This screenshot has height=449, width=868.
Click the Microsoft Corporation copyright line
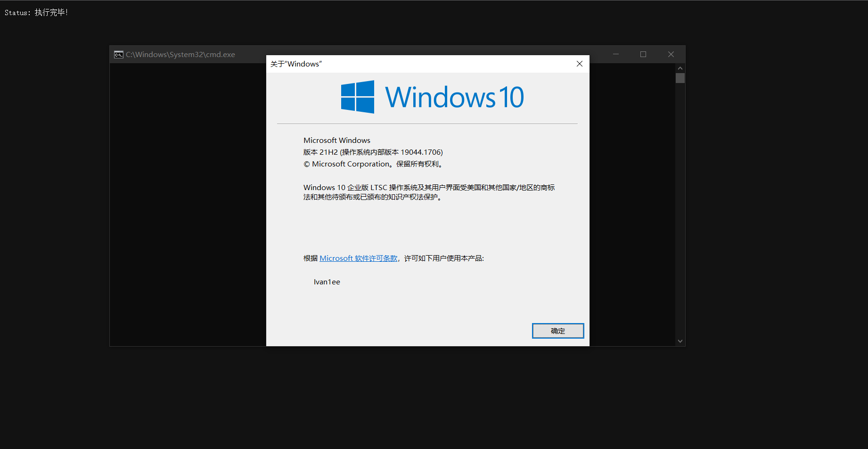pyautogui.click(x=373, y=164)
